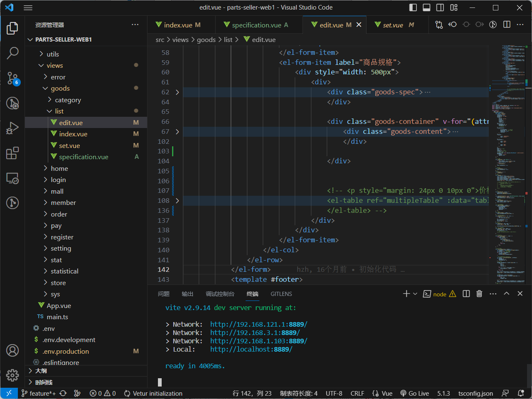This screenshot has height=399, width=532.
Task: Switch to index.vue editor tab
Action: tap(181, 25)
